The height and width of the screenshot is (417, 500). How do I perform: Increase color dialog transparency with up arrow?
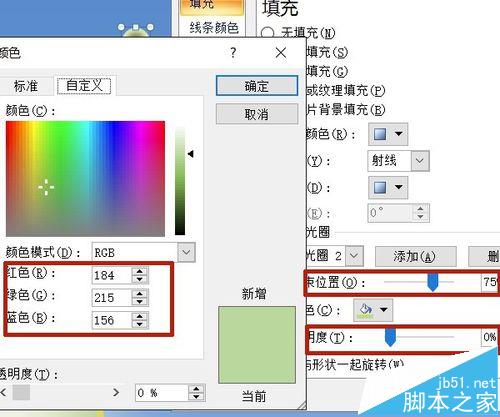[x=196, y=389]
